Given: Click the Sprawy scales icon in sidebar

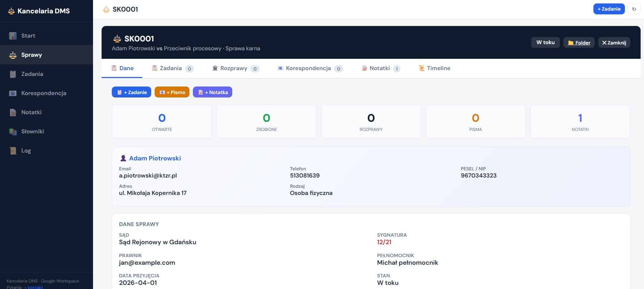Looking at the screenshot, I should coord(13,55).
